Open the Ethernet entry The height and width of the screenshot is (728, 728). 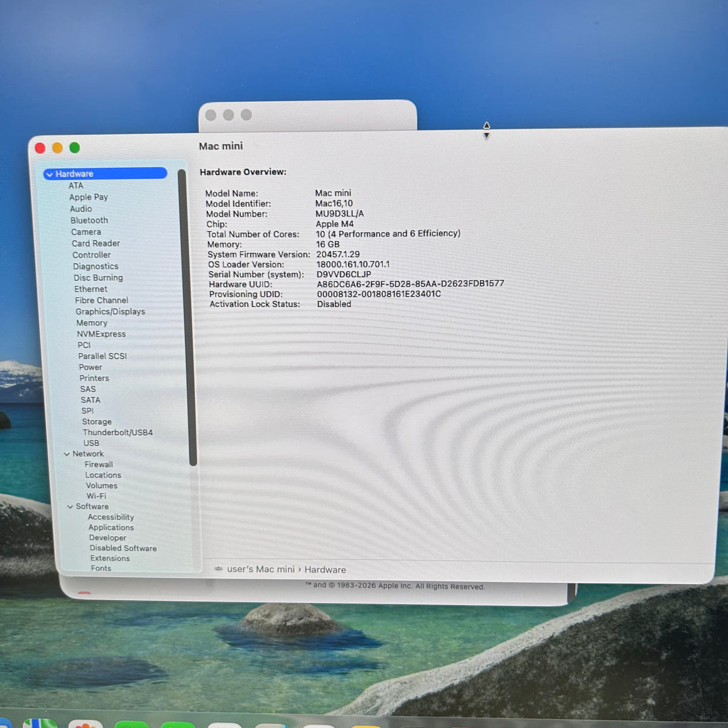click(x=91, y=289)
